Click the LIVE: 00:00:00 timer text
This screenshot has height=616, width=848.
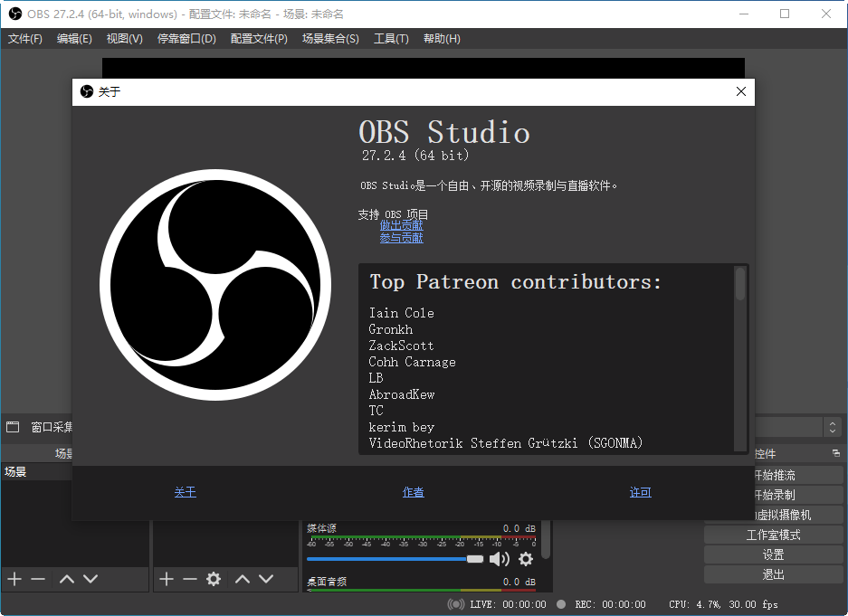coord(508,604)
